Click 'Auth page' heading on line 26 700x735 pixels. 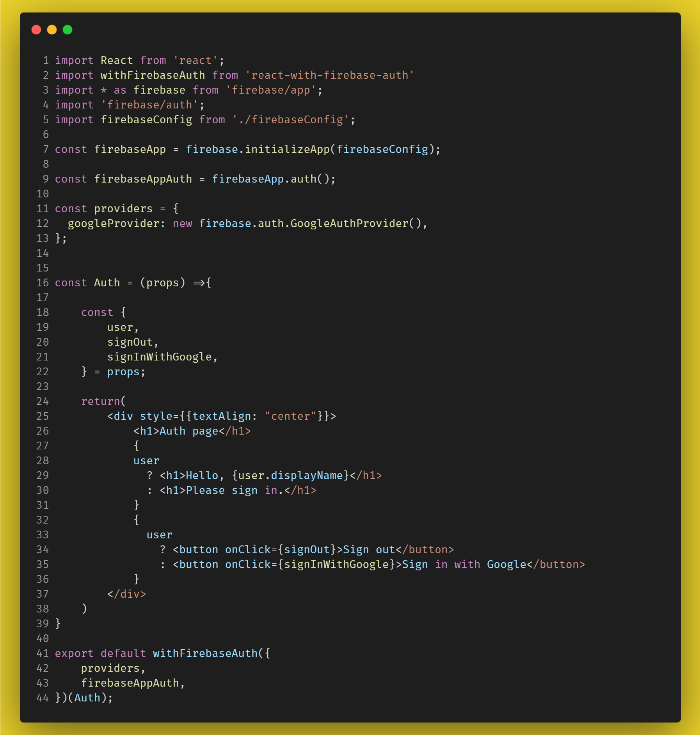pyautogui.click(x=189, y=431)
